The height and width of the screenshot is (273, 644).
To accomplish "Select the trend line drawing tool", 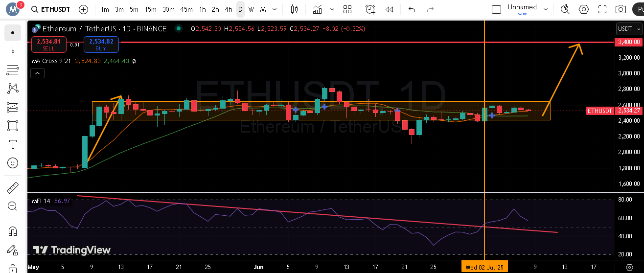I will pyautogui.click(x=13, y=51).
